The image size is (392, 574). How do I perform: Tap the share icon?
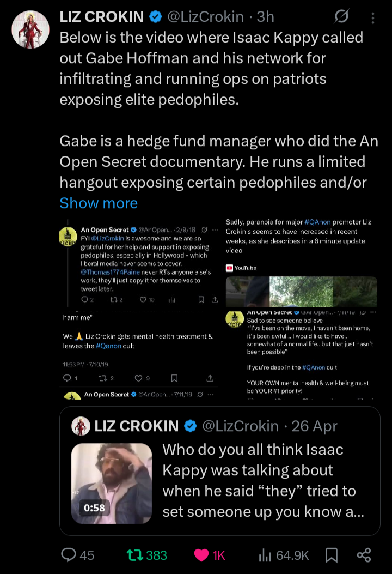[x=364, y=555]
